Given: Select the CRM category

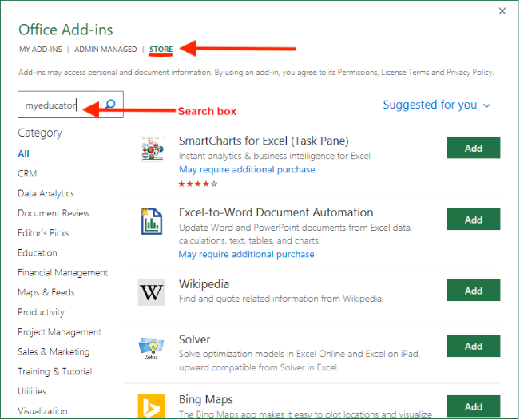Looking at the screenshot, I should 27,174.
